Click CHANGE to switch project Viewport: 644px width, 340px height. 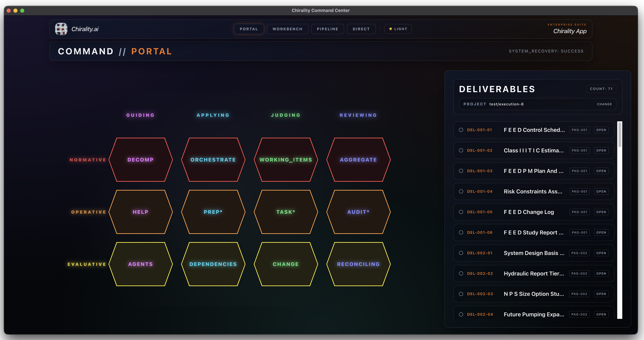[x=604, y=104]
